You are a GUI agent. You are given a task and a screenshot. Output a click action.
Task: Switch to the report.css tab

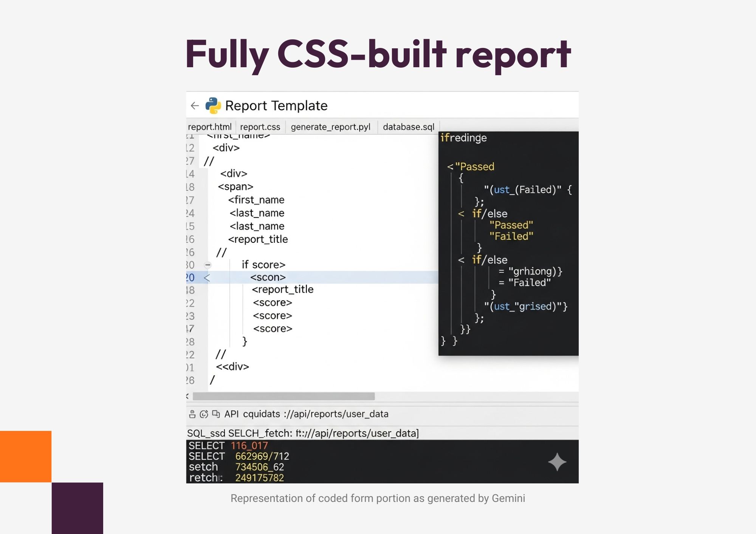point(260,127)
